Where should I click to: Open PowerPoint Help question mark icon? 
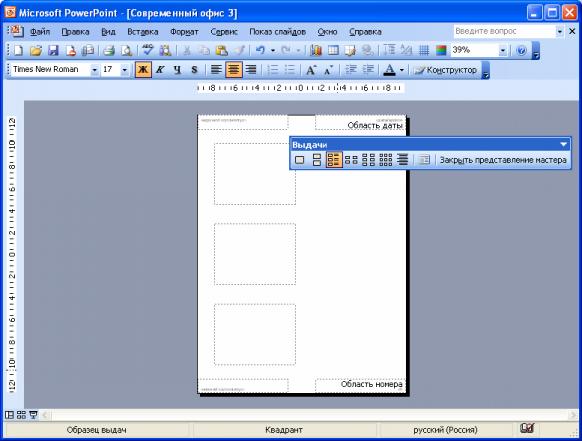(521, 50)
